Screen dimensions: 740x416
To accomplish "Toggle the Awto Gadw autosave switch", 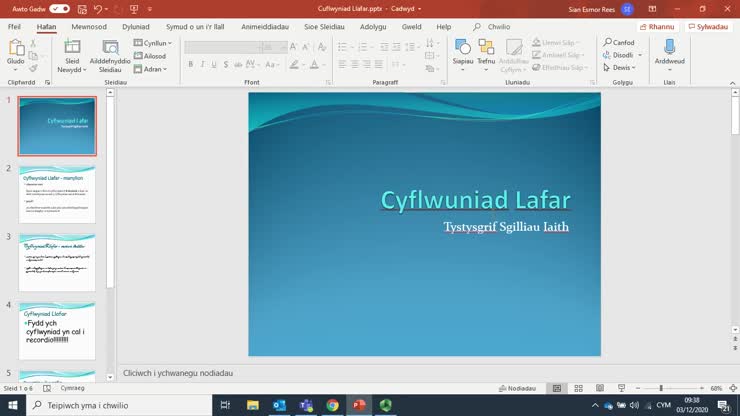I will coord(59,8).
